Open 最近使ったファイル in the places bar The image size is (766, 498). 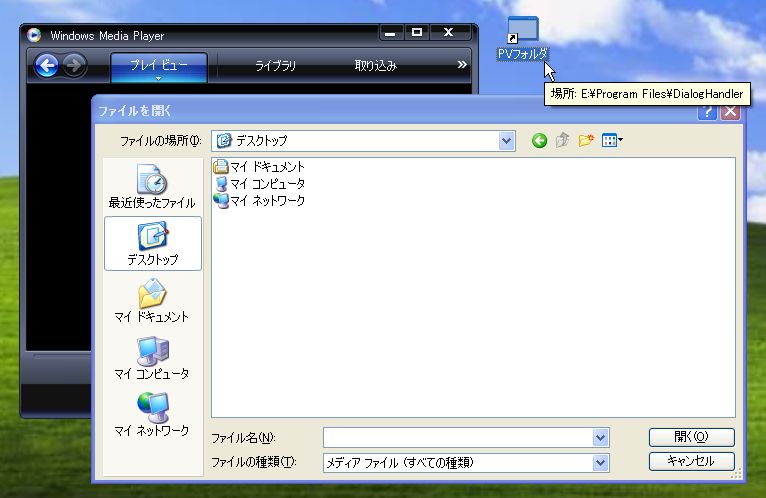click(x=152, y=187)
